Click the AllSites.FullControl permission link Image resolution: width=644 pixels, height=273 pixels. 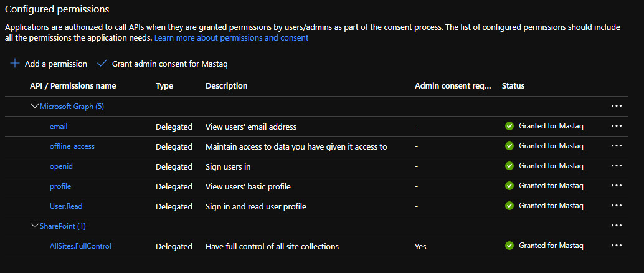[x=80, y=246]
